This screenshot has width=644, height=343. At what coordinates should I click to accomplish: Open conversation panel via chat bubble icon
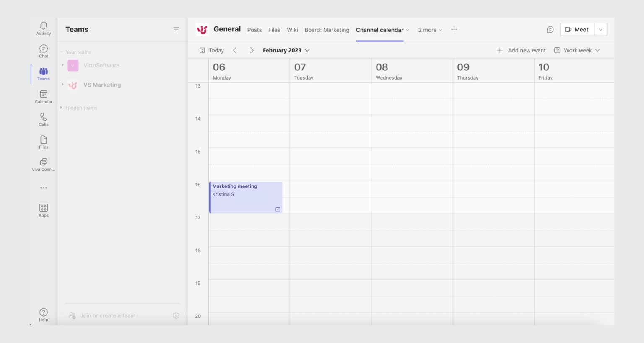550,29
